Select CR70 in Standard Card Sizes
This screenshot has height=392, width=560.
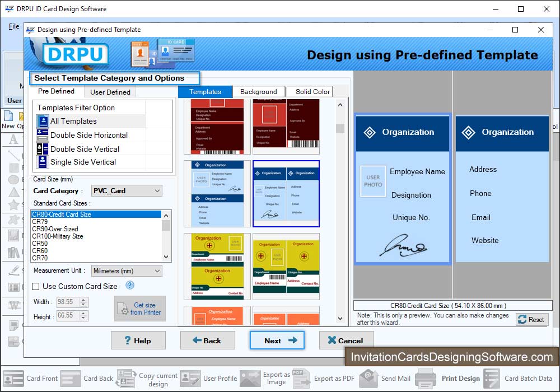pos(96,258)
